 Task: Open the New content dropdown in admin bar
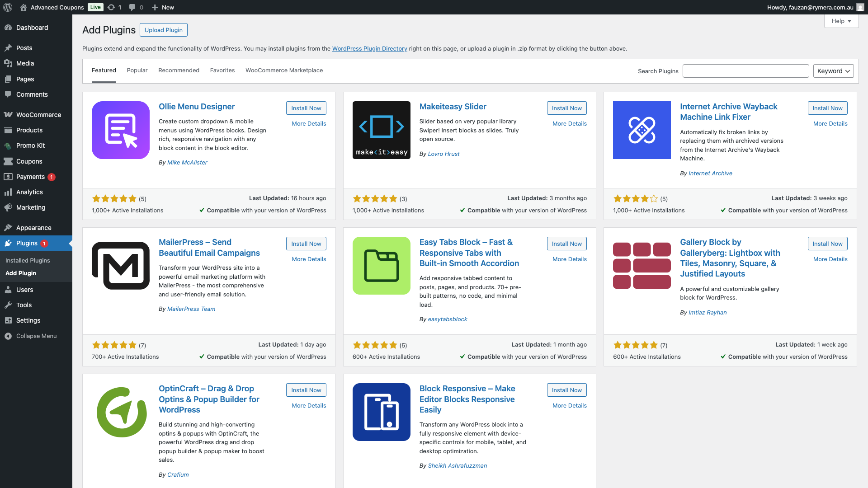[163, 7]
